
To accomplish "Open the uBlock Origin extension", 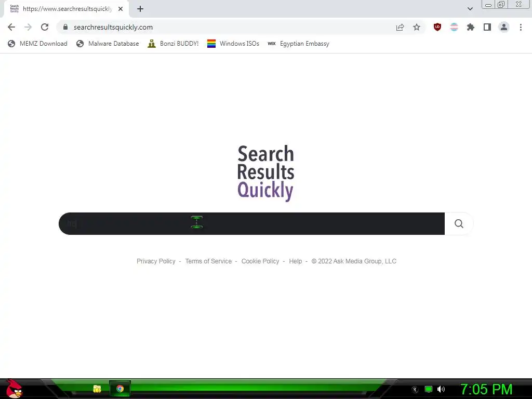I will point(437,27).
